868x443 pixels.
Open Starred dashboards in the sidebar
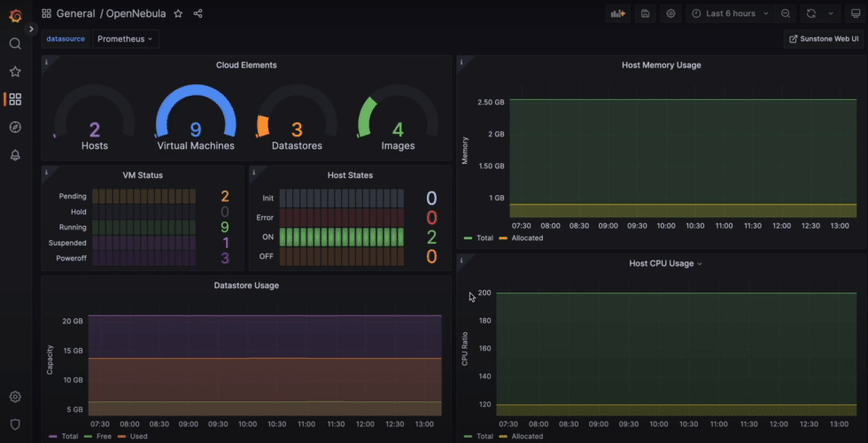tap(16, 72)
